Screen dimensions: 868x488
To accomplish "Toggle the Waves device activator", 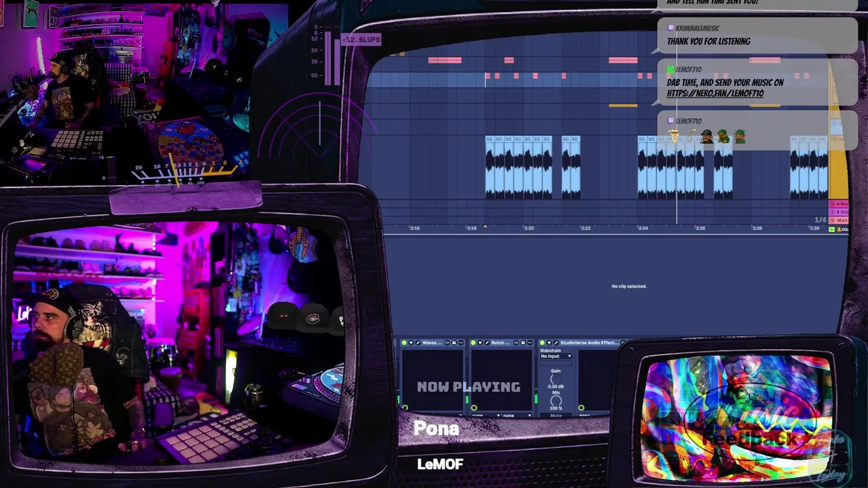I will point(404,343).
